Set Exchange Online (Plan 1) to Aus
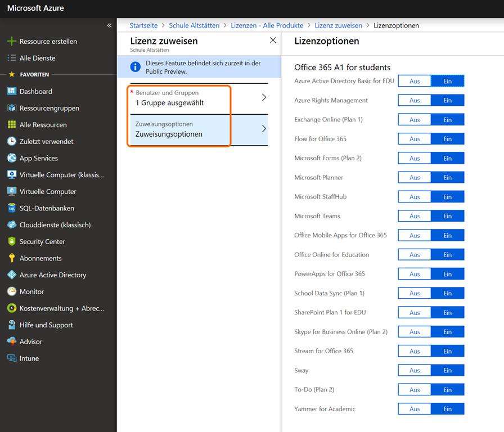 (x=415, y=120)
